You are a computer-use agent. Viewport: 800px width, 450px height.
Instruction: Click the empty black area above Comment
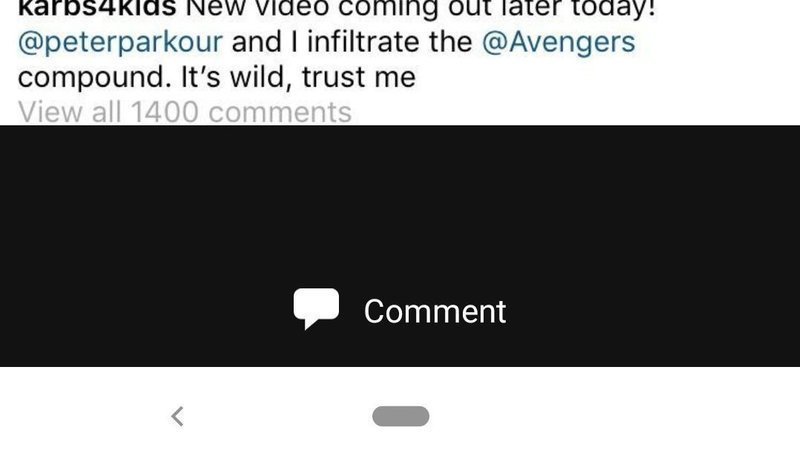tap(400, 204)
